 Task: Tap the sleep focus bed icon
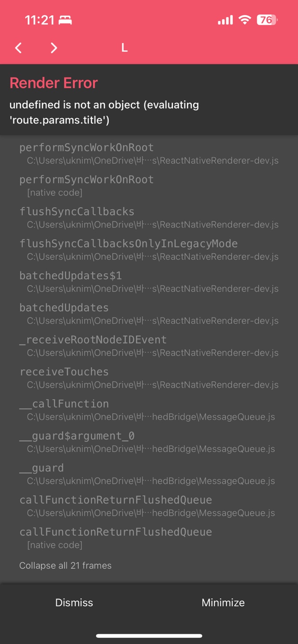65,20
